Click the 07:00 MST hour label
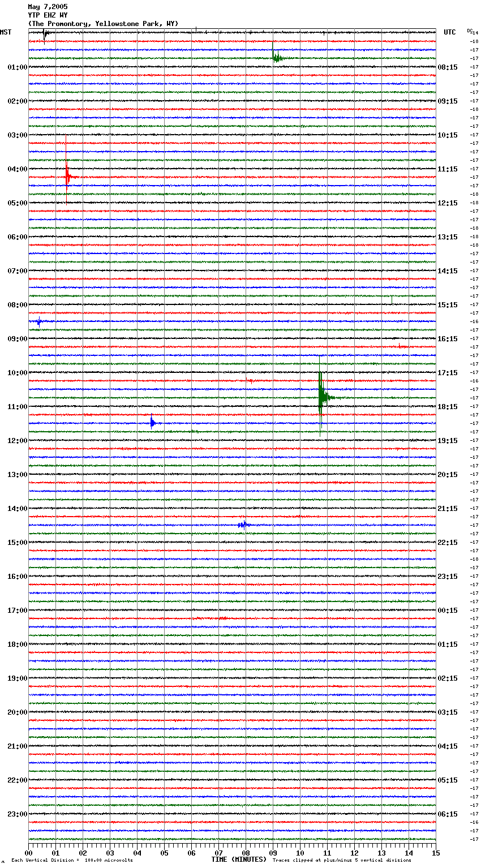Screen dimensions: 481x868 (18, 271)
